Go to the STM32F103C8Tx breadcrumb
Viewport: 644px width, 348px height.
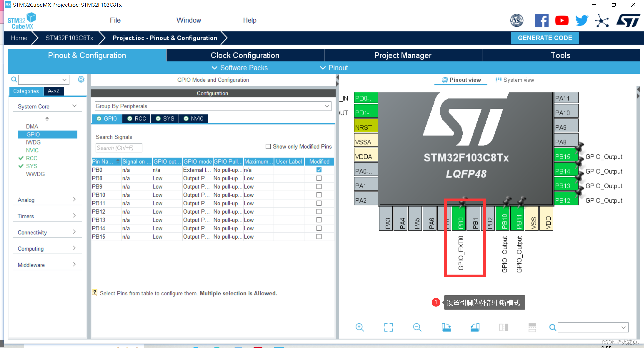tap(69, 38)
